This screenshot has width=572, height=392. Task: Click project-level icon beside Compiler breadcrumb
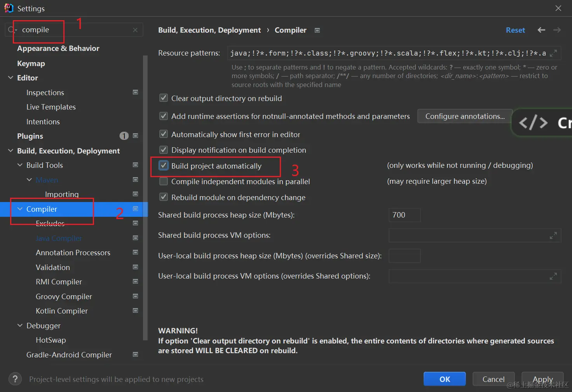coord(317,30)
